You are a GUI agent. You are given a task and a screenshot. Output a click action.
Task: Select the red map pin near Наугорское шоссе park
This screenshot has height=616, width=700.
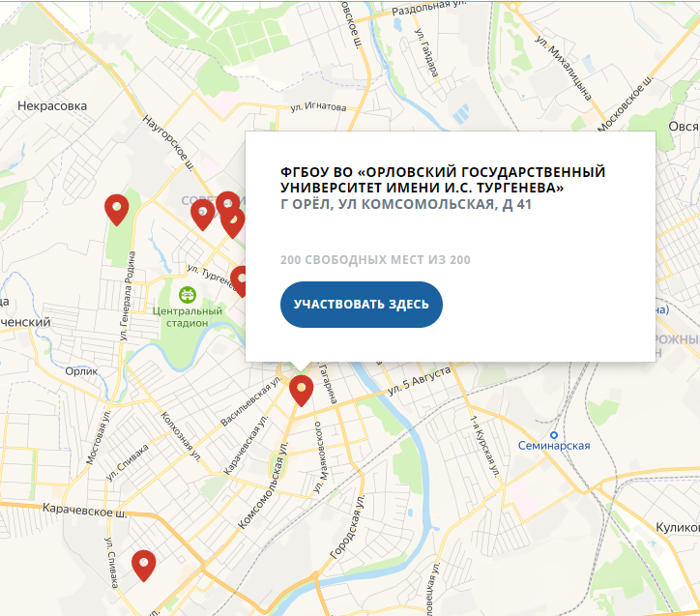pyautogui.click(x=117, y=210)
